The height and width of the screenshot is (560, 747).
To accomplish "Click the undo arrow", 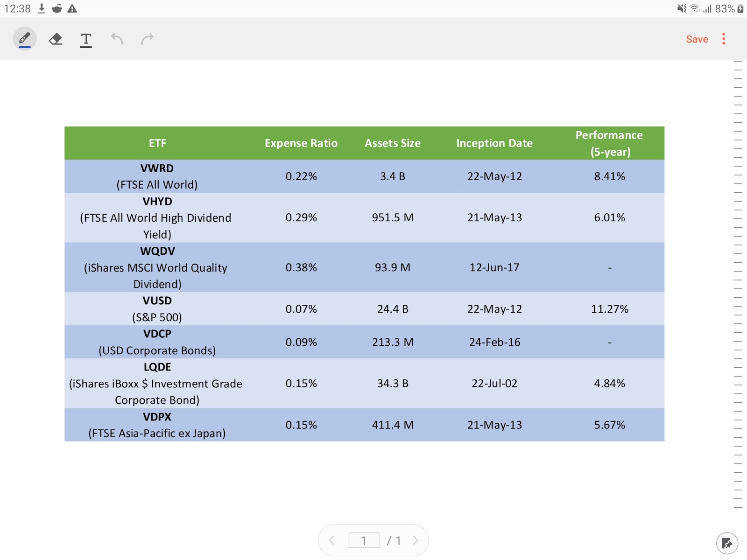I will pos(117,39).
